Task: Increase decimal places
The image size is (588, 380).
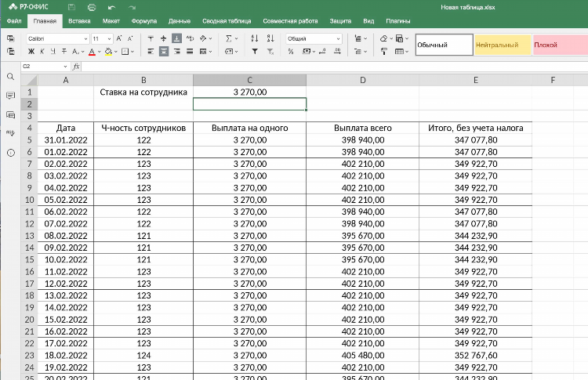Action: 337,52
